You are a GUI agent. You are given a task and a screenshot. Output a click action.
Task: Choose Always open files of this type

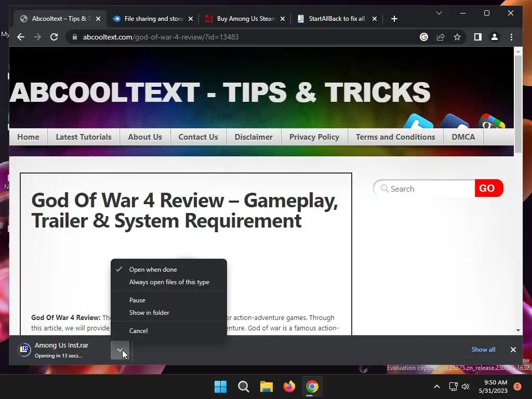(169, 282)
